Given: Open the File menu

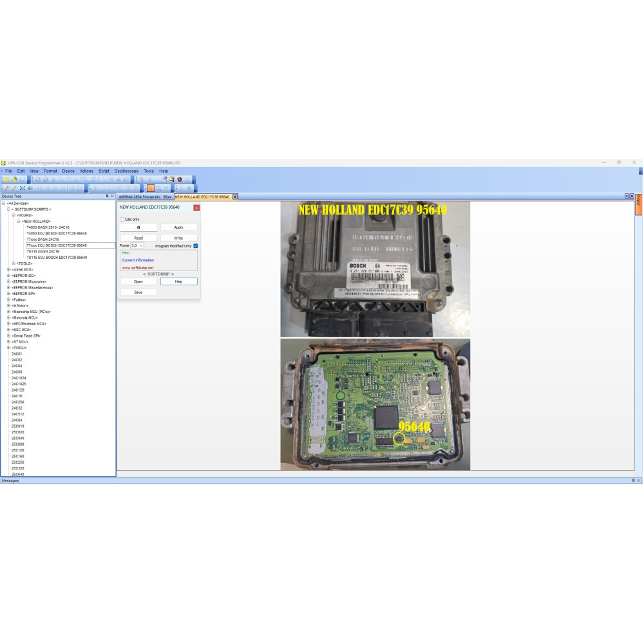Looking at the screenshot, I should tap(8, 171).
